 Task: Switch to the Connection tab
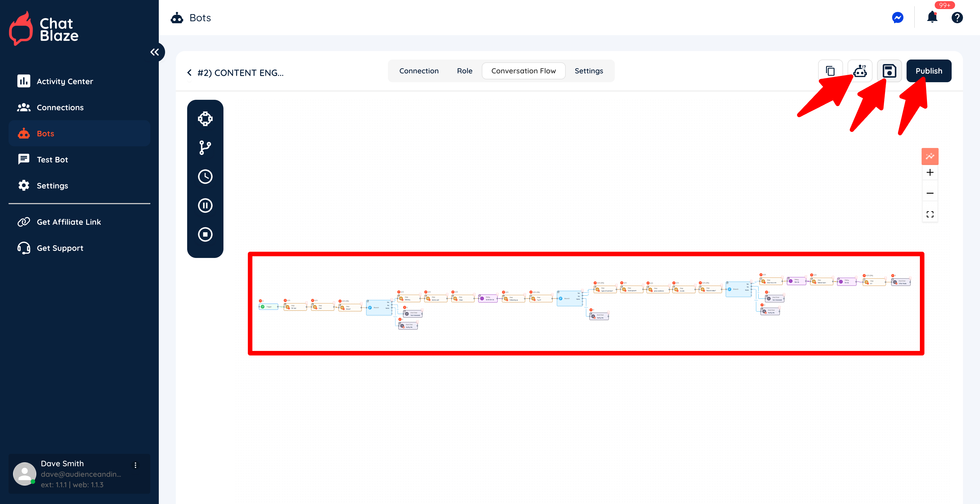coord(419,71)
